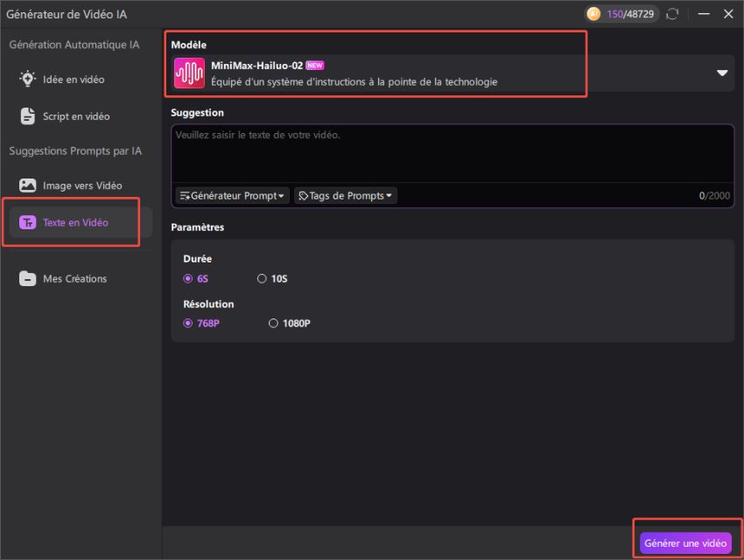This screenshot has height=560, width=744.
Task: Click the refresh credits icon
Action: (x=671, y=14)
